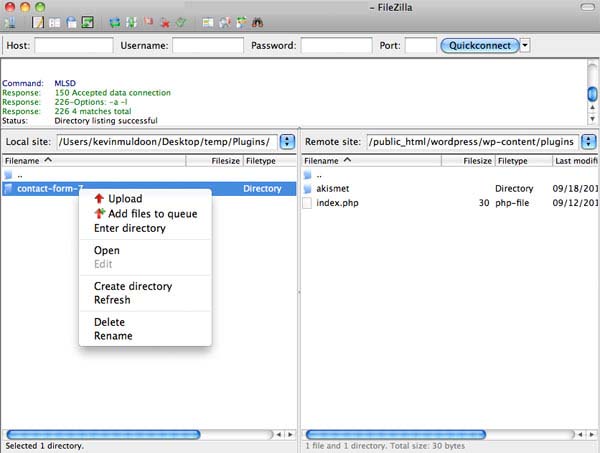Toggle directory comparison toolbar icon
The width and height of the screenshot is (600, 453).
tap(225, 23)
